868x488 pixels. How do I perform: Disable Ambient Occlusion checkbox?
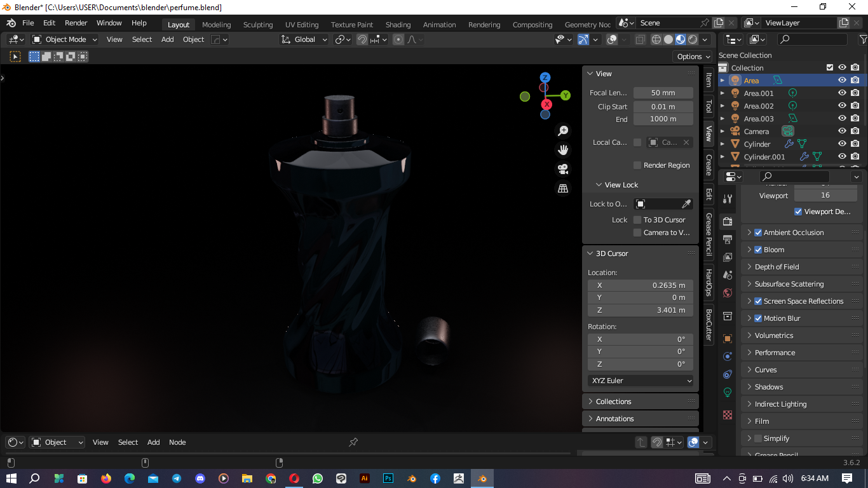(x=758, y=233)
